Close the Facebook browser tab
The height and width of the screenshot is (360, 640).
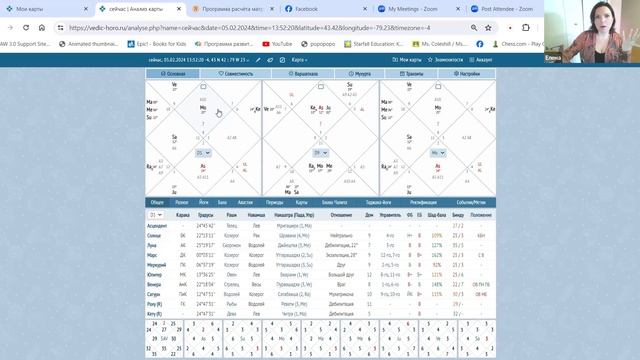click(x=365, y=9)
